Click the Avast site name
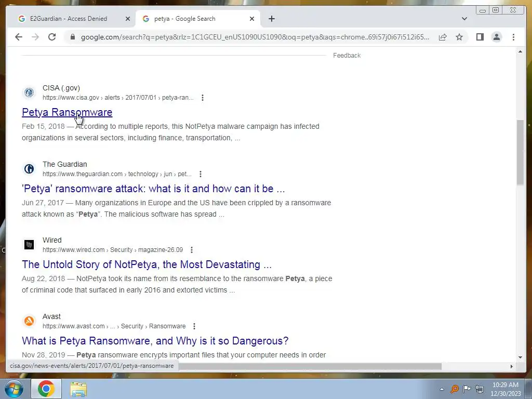This screenshot has width=532, height=399. coord(51,316)
